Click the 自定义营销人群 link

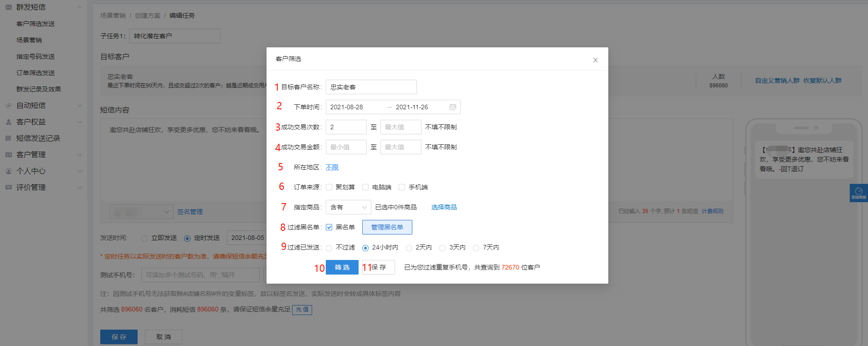tap(777, 81)
